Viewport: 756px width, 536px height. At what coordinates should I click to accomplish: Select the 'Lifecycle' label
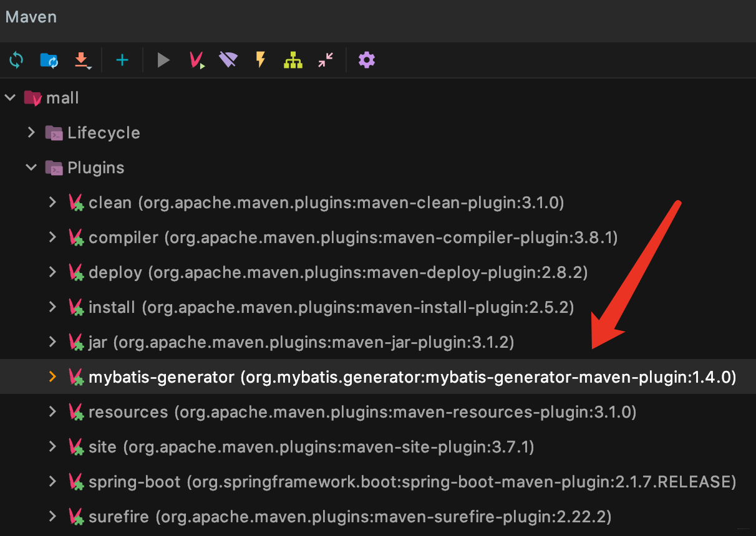pyautogui.click(x=104, y=133)
